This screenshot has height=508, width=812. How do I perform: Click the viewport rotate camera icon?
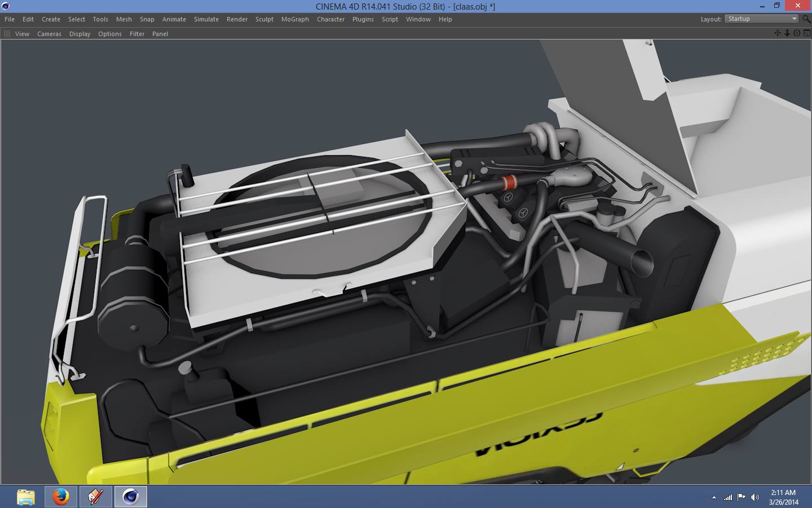click(797, 33)
